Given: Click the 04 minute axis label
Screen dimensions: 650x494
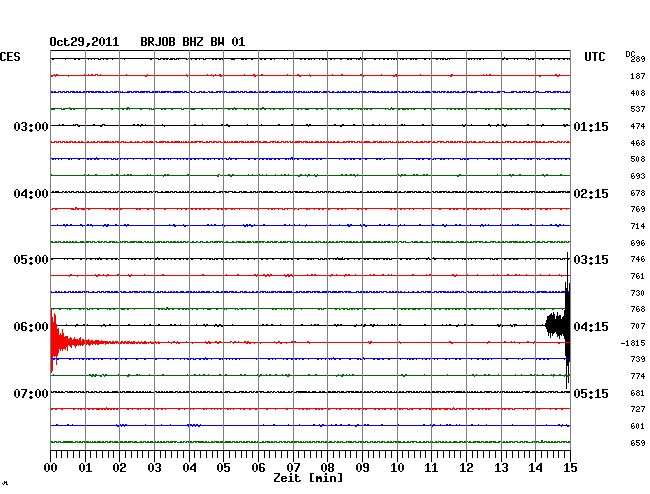Looking at the screenshot, I should (189, 468).
